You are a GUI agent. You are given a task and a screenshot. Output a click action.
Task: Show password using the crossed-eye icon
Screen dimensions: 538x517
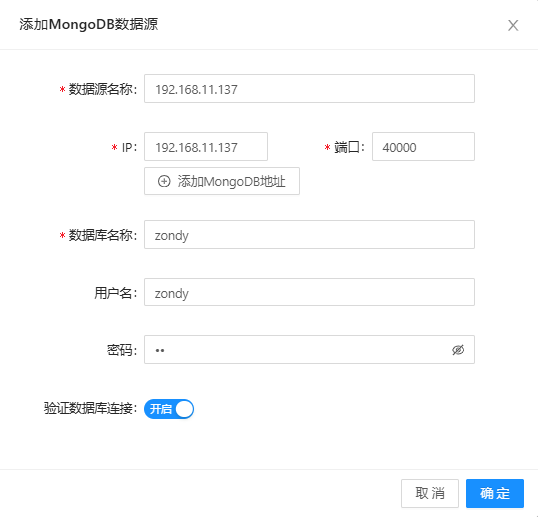(x=458, y=350)
